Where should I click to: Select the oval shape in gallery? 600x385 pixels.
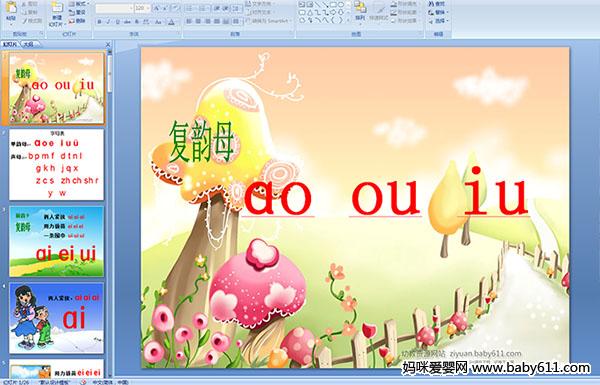click(341, 4)
